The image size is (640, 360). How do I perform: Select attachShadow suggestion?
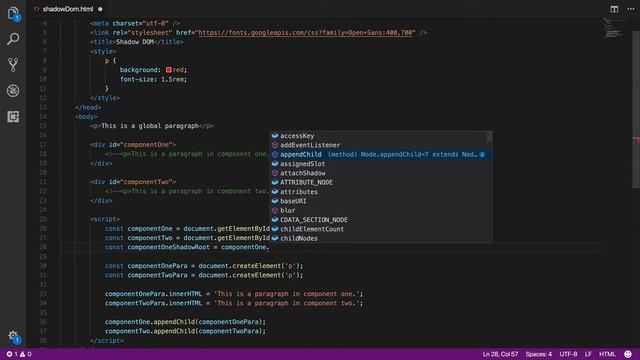click(380, 173)
